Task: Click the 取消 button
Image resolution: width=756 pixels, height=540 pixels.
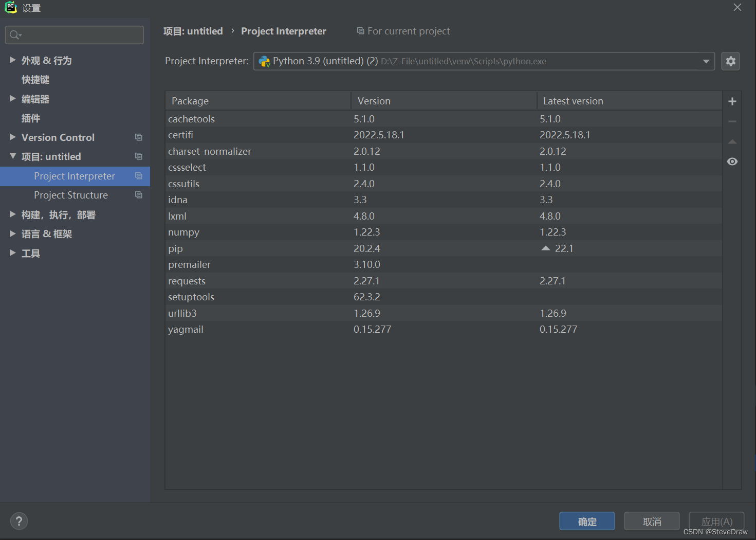Action: tap(652, 521)
